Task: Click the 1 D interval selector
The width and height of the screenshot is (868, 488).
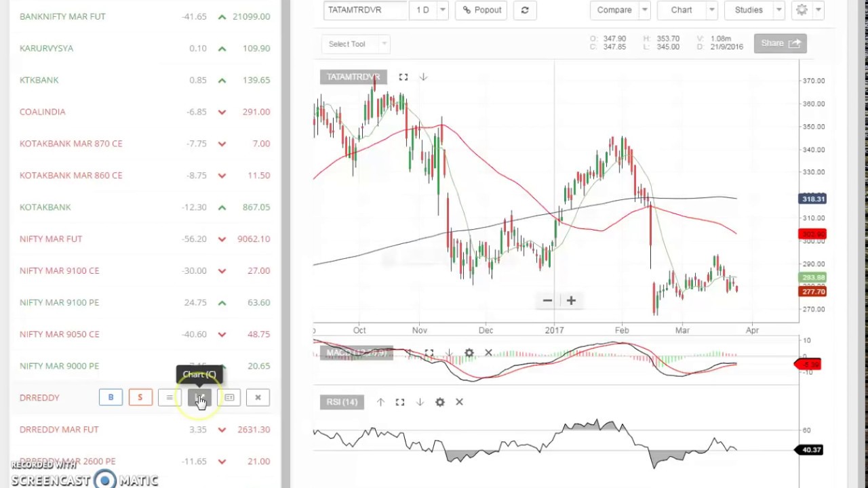Action: point(423,10)
